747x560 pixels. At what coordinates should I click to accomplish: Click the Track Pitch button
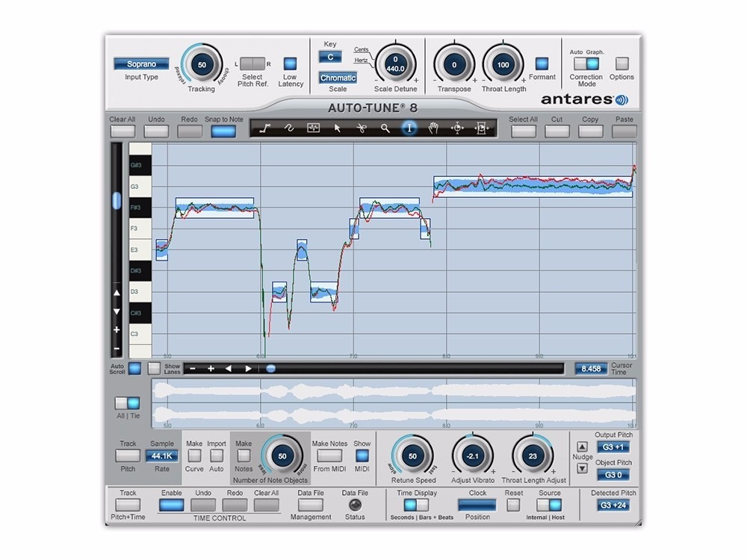tap(128, 456)
